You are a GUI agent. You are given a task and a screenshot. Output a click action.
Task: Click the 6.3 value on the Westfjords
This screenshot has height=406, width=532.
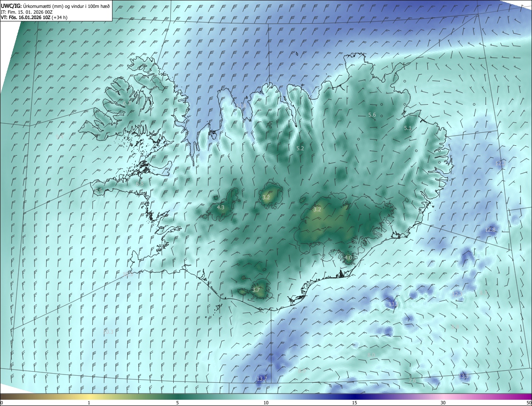click(x=126, y=103)
